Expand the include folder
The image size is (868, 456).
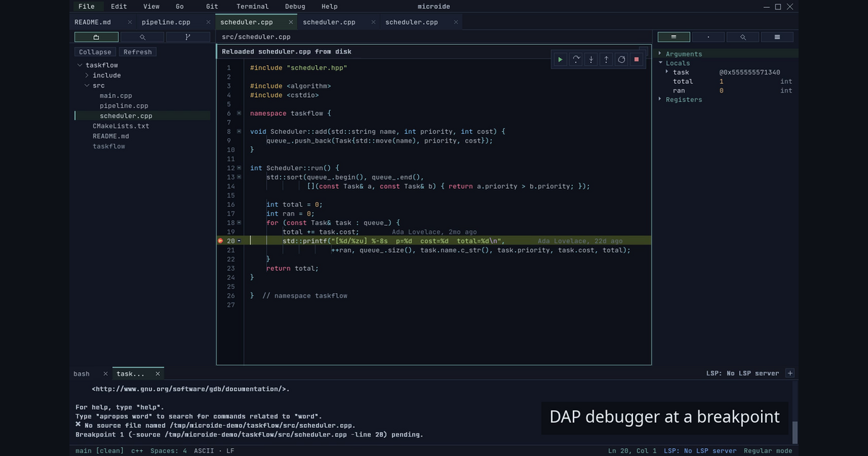(87, 75)
